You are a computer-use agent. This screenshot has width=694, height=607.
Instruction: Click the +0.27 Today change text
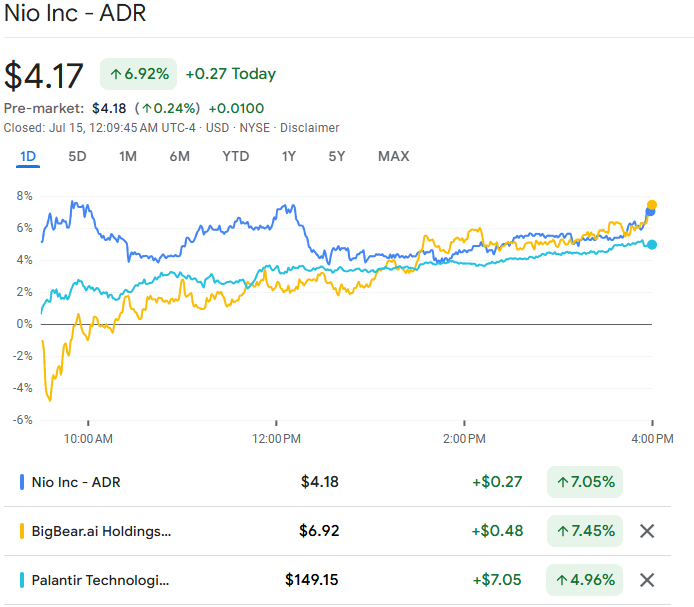231,74
